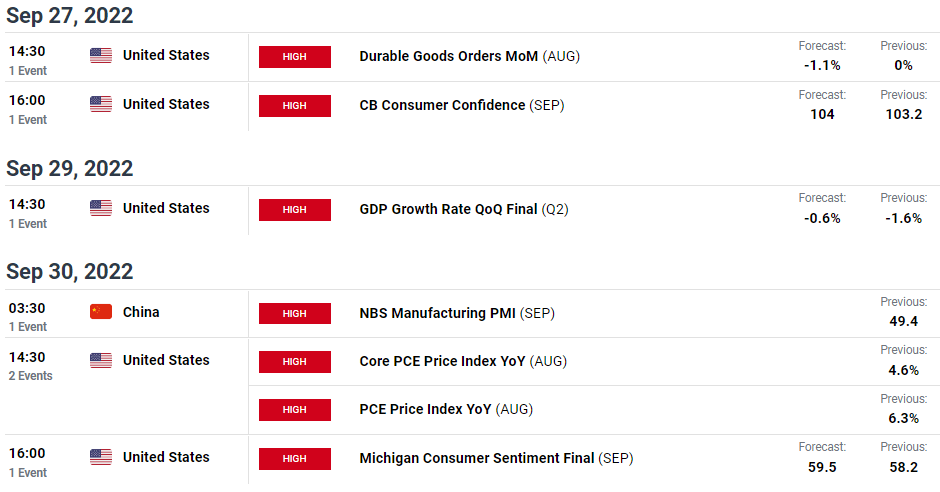Click US flag beside CB Consumer Confidence
940x492 pixels.
[x=101, y=104]
